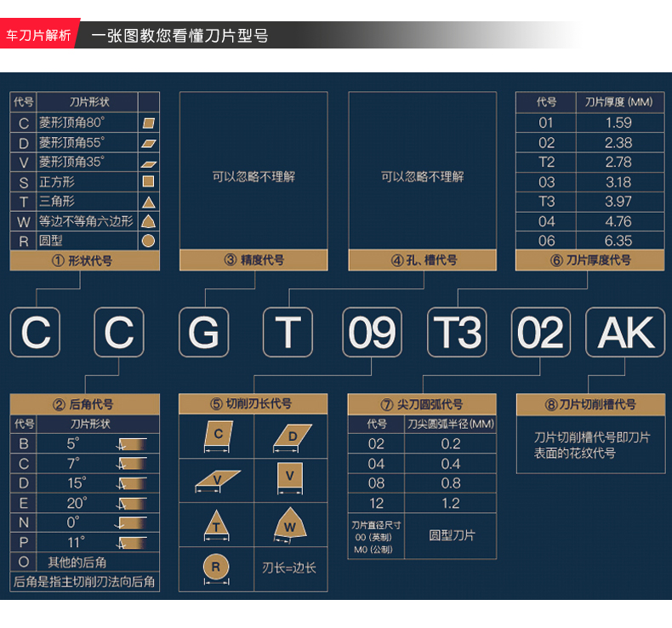Click the ⑥ 刀片厚度代号 header bar
This screenshot has width=672, height=628.
click(590, 260)
